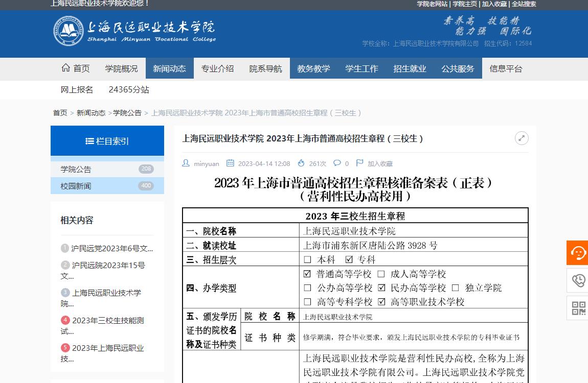Screen dimensions: 588x383
Task: Click the college name text logo
Action: (151, 31)
